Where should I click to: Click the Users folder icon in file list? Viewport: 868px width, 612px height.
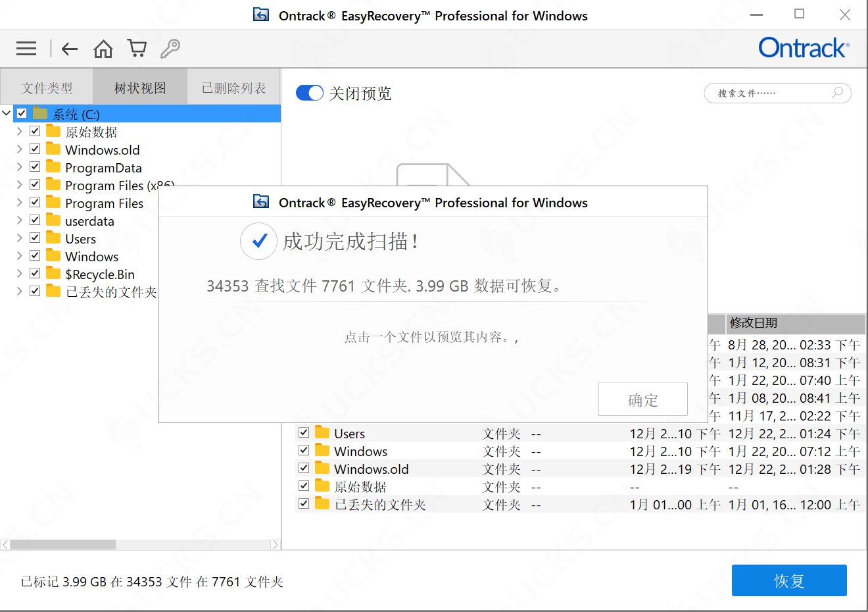pyautogui.click(x=322, y=433)
